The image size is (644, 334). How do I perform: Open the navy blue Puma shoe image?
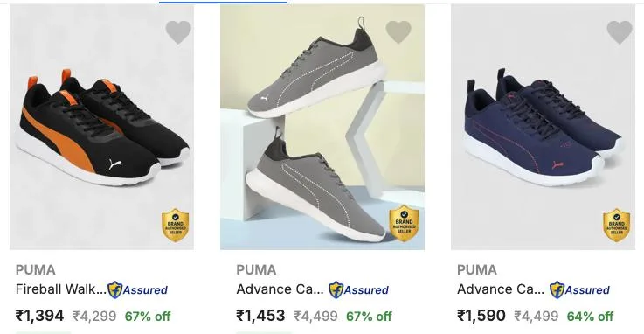(x=543, y=127)
